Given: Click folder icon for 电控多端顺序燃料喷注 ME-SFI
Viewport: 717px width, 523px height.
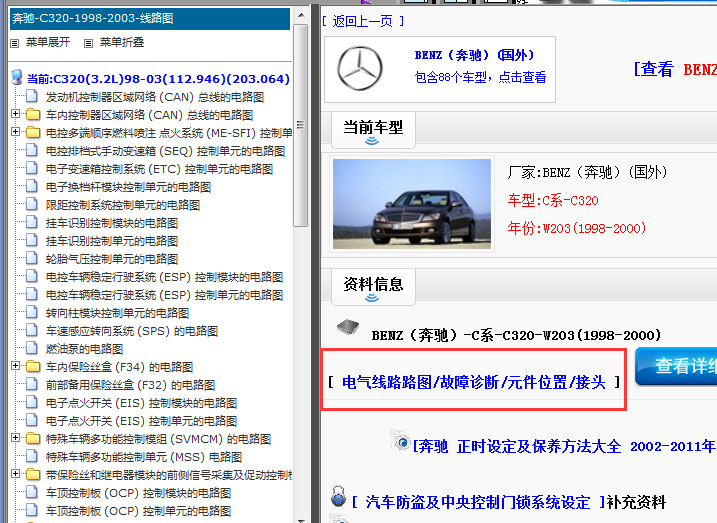Looking at the screenshot, I should (x=33, y=133).
